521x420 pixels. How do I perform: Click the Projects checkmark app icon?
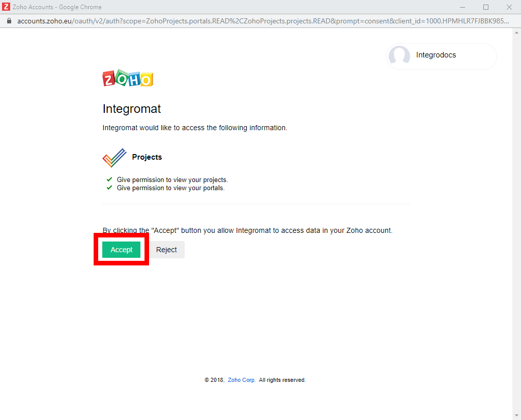coord(114,158)
